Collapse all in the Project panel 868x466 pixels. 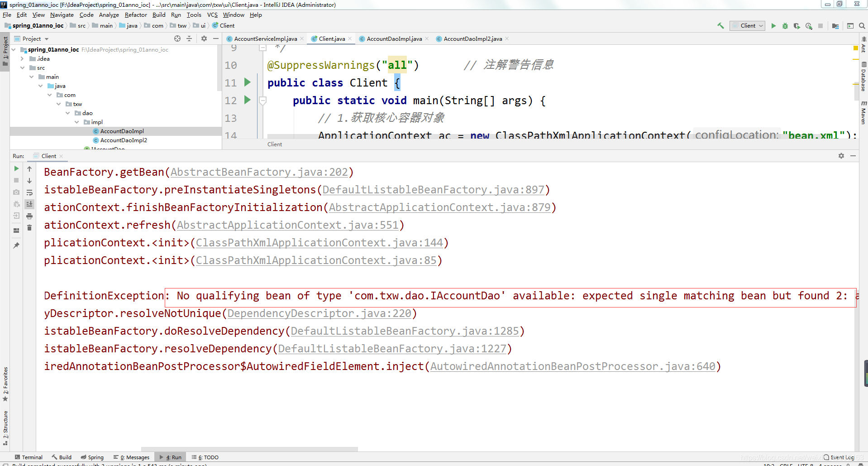pyautogui.click(x=189, y=38)
